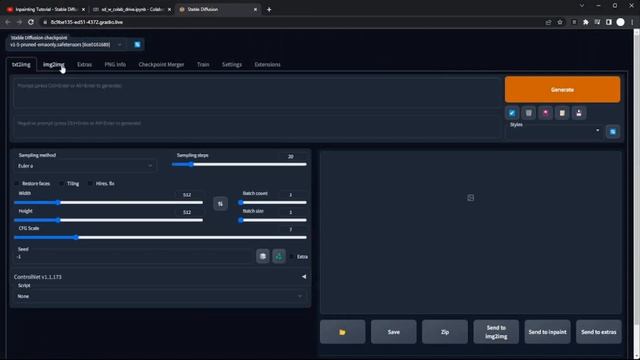This screenshot has height=360, width=640.
Task: Tick the seed Extra checkbox
Action: click(291, 257)
